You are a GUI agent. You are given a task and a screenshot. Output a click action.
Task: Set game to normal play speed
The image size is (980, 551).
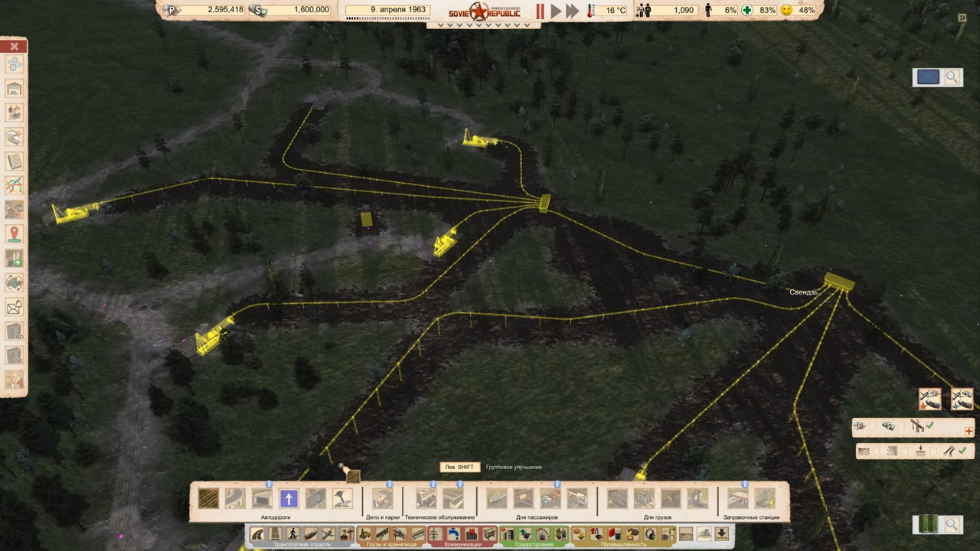click(x=556, y=11)
